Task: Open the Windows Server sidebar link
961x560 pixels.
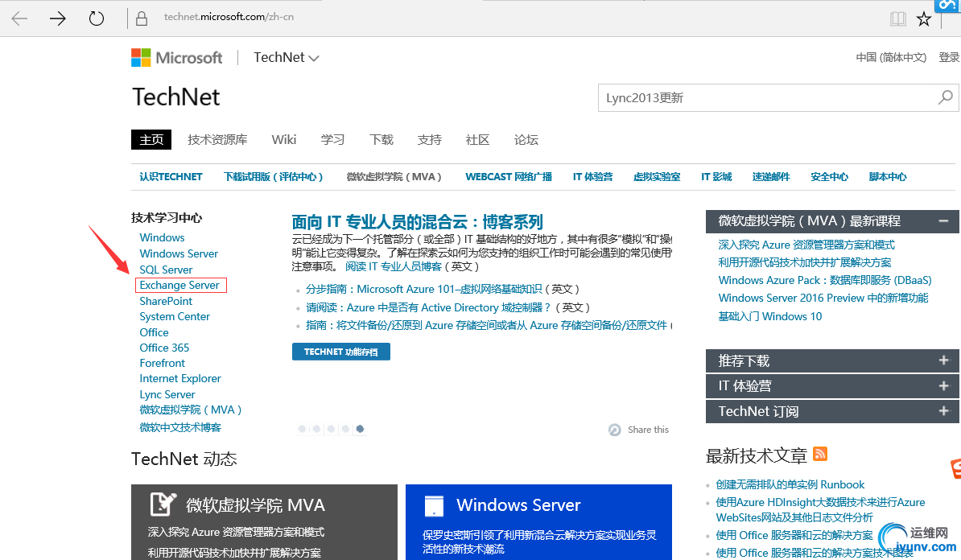Action: [x=179, y=253]
